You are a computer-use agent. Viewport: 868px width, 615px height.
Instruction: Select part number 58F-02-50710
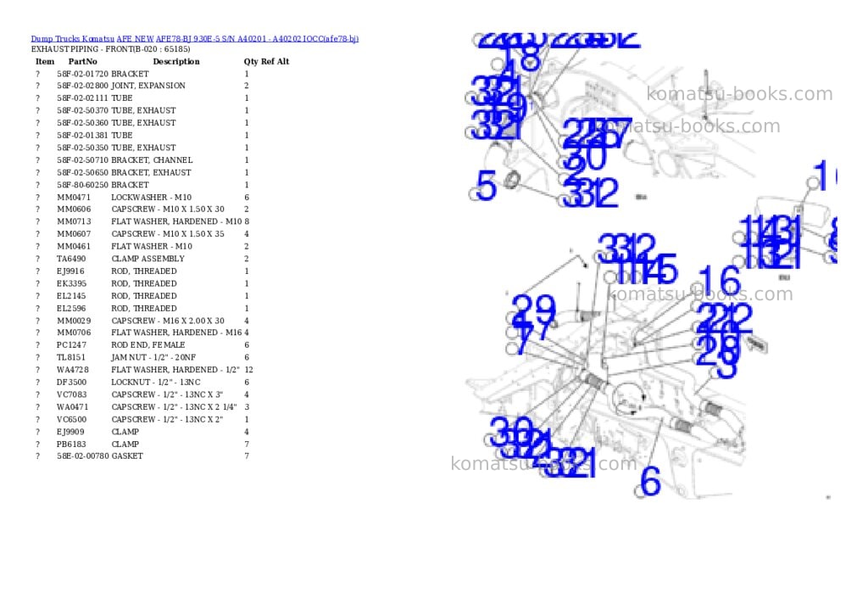[82, 160]
